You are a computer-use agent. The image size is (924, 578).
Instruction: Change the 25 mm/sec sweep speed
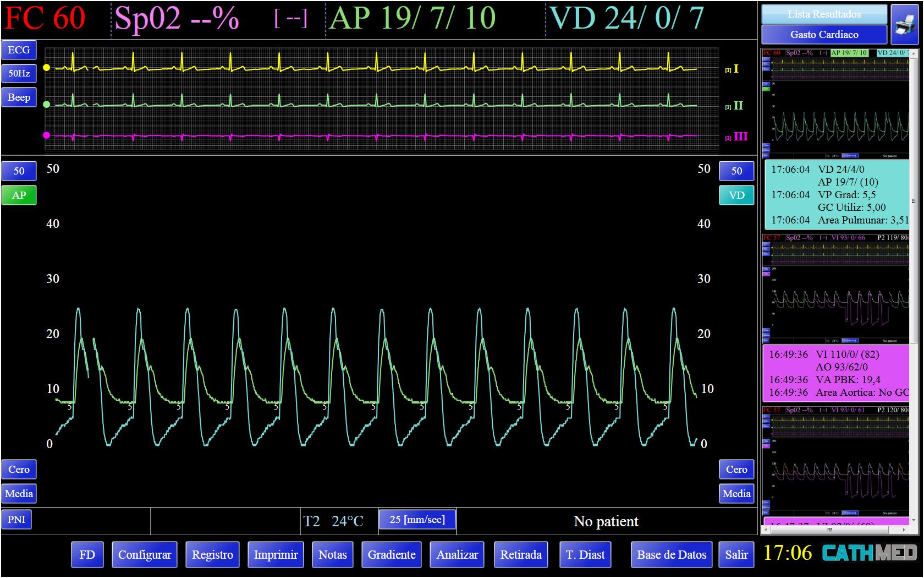pyautogui.click(x=417, y=520)
